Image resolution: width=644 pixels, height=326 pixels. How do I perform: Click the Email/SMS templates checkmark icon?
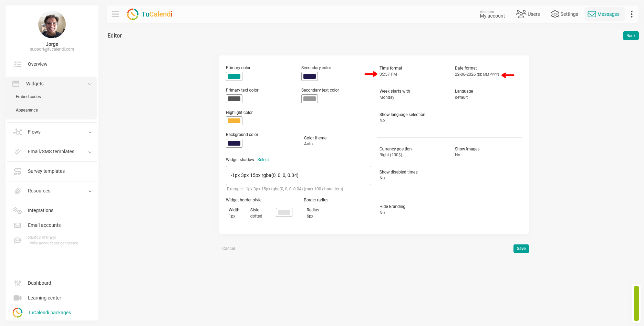[18, 151]
